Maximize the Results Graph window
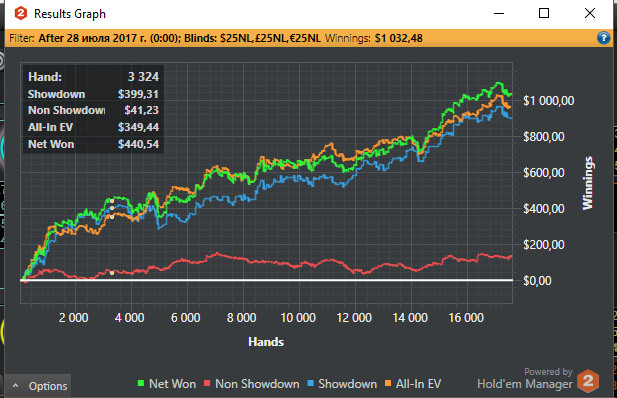 [x=544, y=13]
